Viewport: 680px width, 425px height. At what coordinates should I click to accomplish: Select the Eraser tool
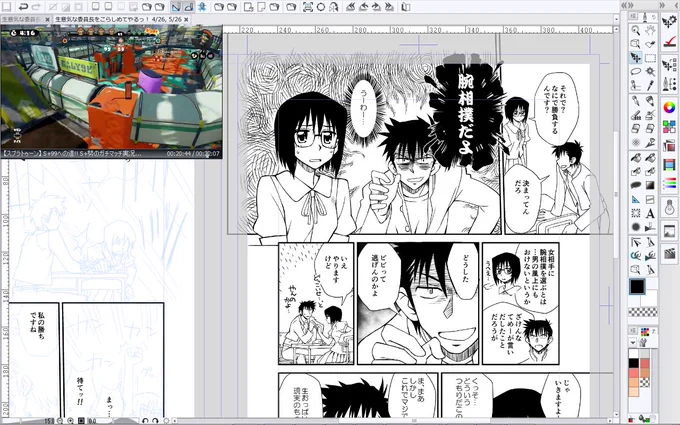point(635,129)
